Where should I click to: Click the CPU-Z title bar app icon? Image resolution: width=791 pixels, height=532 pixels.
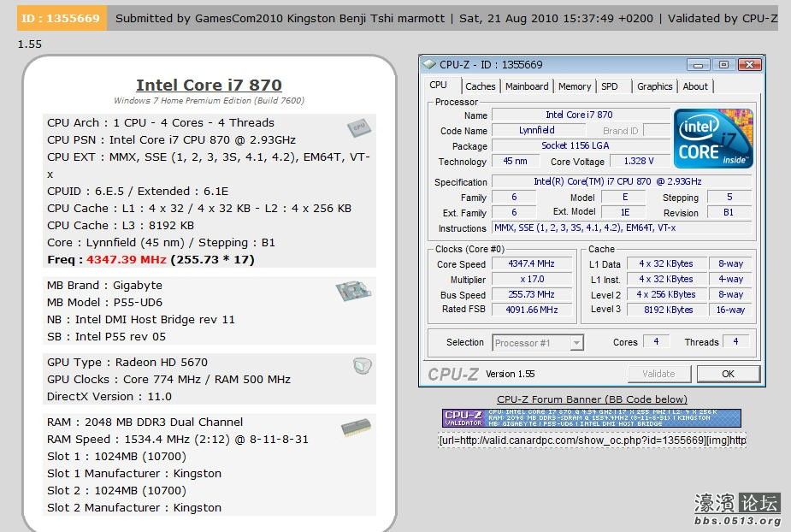coord(429,64)
